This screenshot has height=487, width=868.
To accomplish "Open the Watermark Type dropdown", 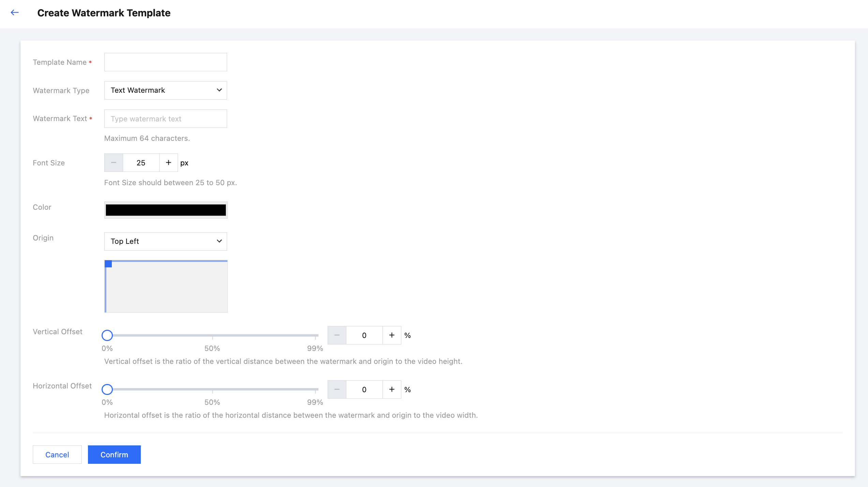I will pyautogui.click(x=165, y=90).
